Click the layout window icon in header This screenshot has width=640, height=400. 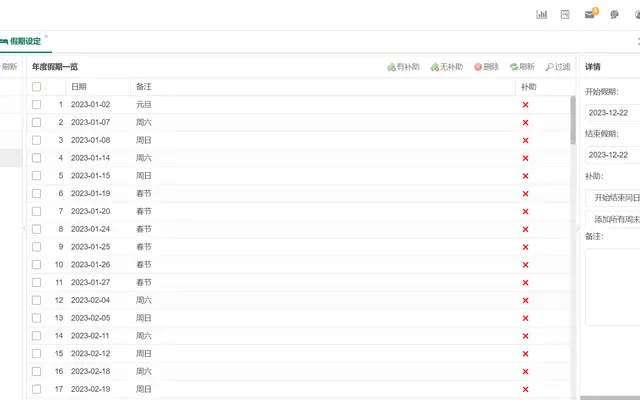[x=565, y=14]
